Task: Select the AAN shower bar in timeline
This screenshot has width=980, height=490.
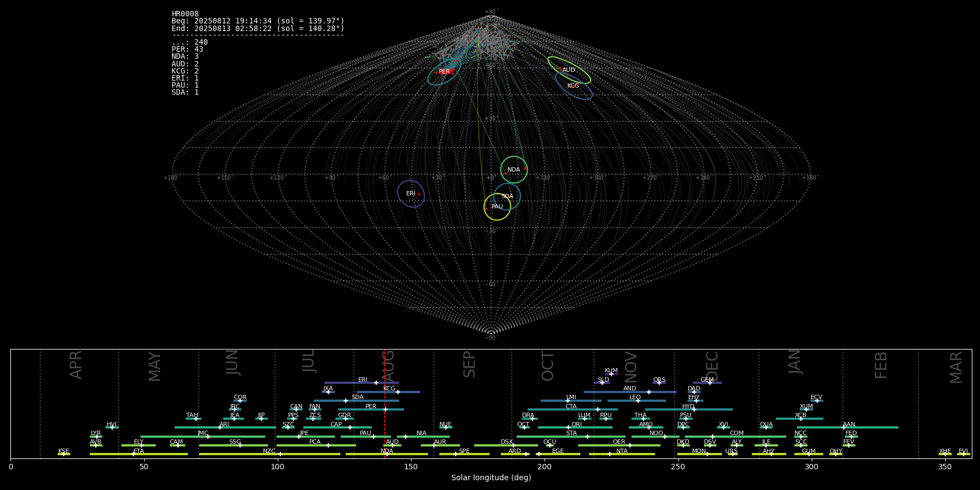Action: (x=848, y=427)
